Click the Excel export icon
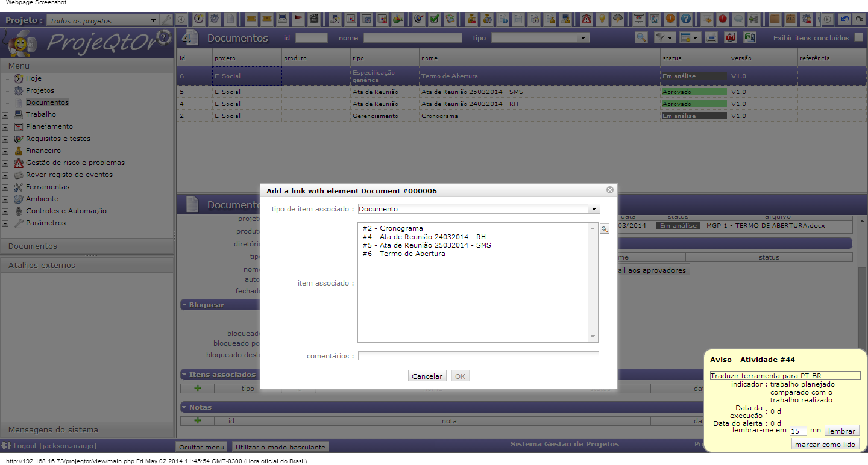The image size is (868, 465). tap(749, 37)
